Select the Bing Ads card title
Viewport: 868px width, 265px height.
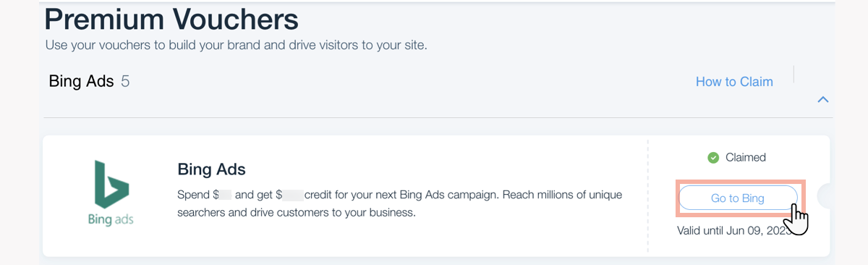tap(212, 169)
